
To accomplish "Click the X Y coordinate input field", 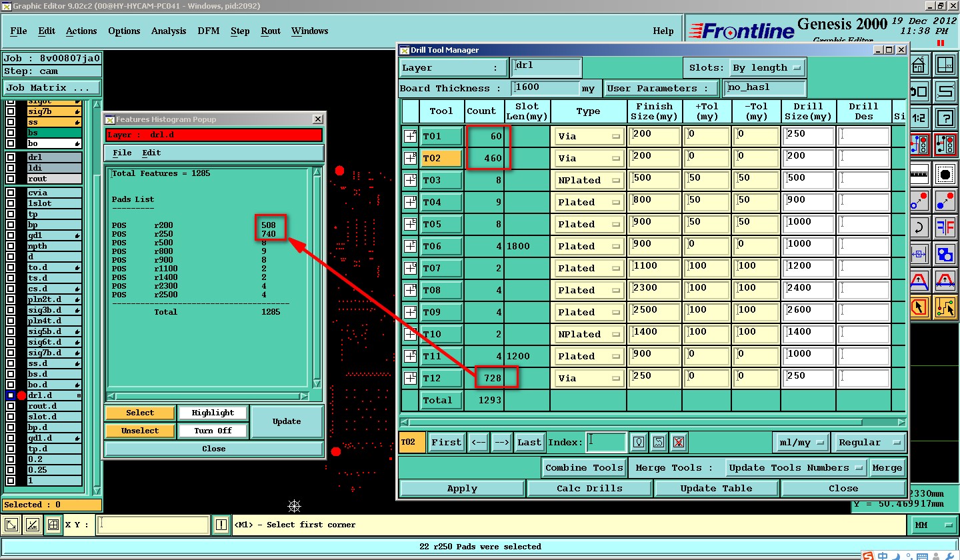I will click(153, 525).
